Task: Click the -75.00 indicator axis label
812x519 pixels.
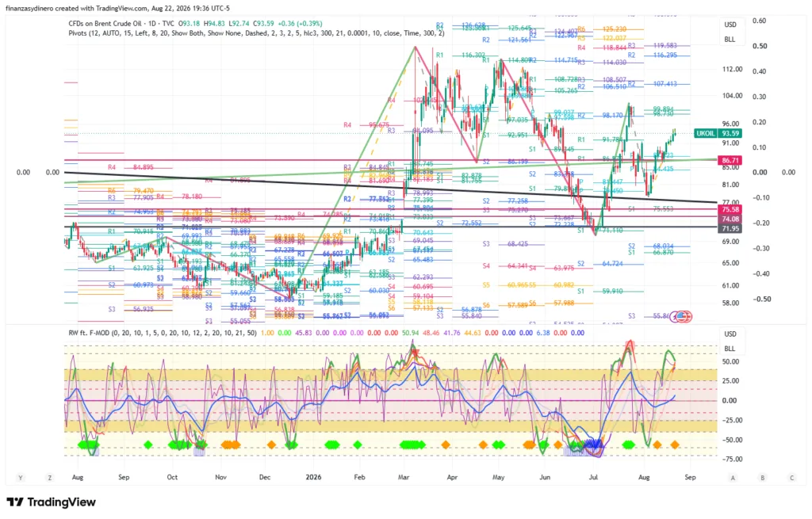Action: 732,459
